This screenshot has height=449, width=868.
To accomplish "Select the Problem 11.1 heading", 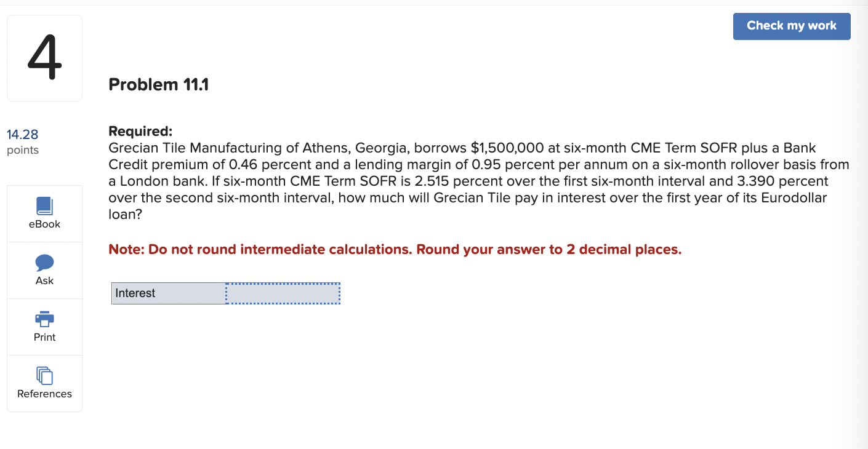I will pos(158,84).
